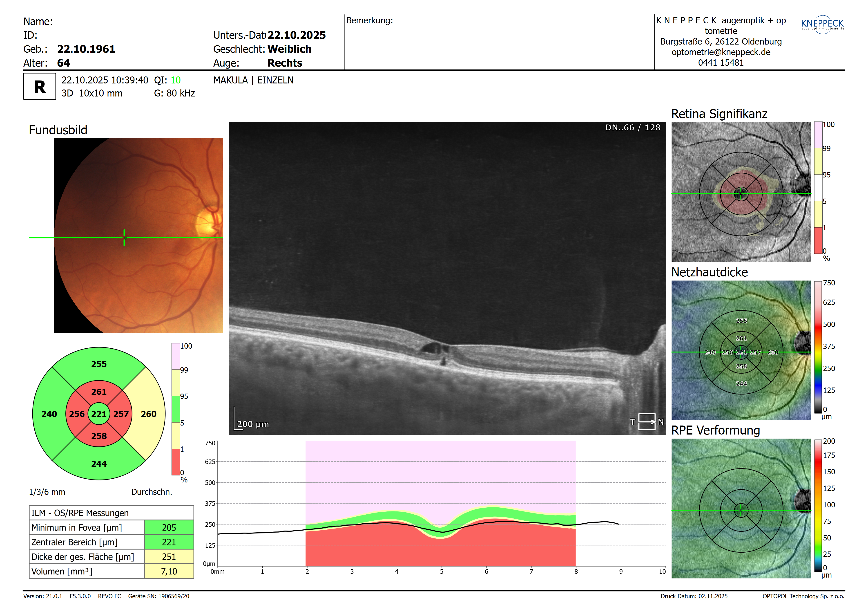Click the Volumen value 7,10 cell
Screen dimensions: 868x614
[x=169, y=571]
